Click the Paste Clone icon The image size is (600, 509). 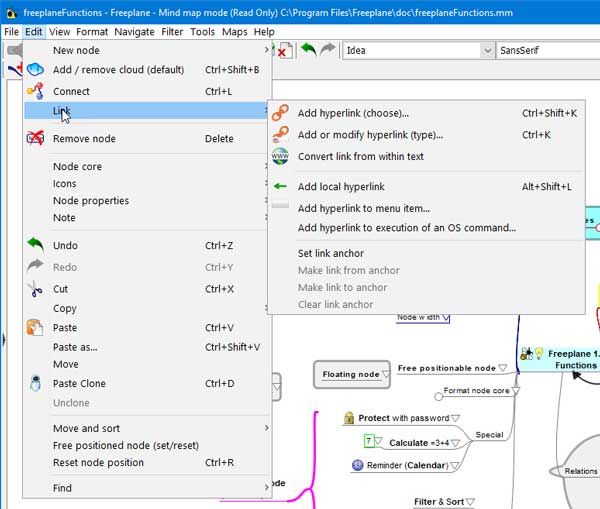[x=35, y=383]
